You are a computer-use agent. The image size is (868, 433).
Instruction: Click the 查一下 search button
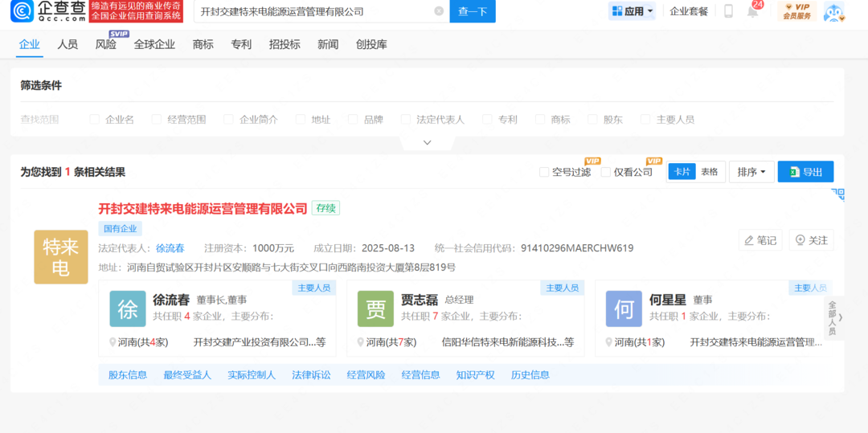[x=473, y=11]
